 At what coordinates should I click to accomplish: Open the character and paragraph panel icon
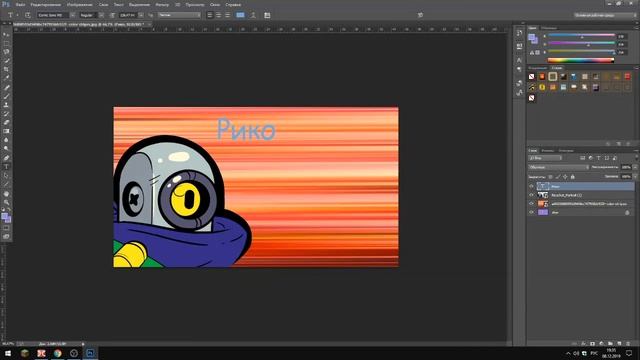click(x=267, y=15)
